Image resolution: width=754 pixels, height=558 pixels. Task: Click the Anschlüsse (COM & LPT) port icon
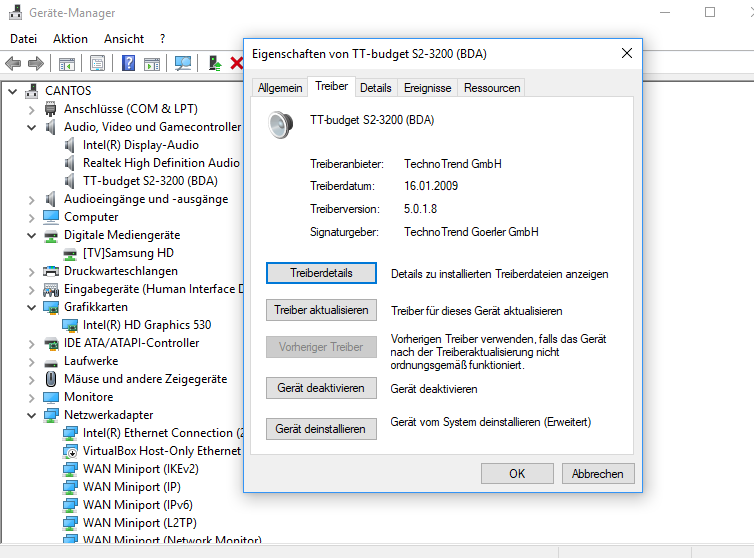(x=50, y=109)
